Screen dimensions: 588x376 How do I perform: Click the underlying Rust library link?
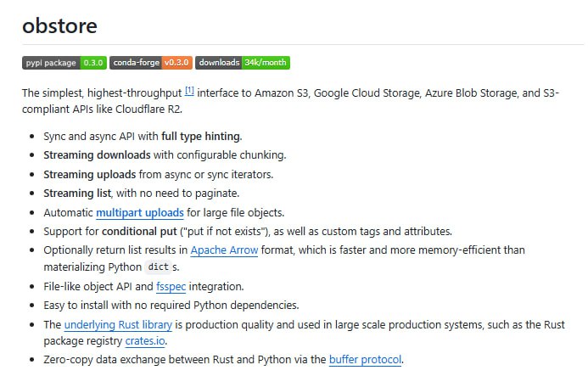[x=118, y=324]
